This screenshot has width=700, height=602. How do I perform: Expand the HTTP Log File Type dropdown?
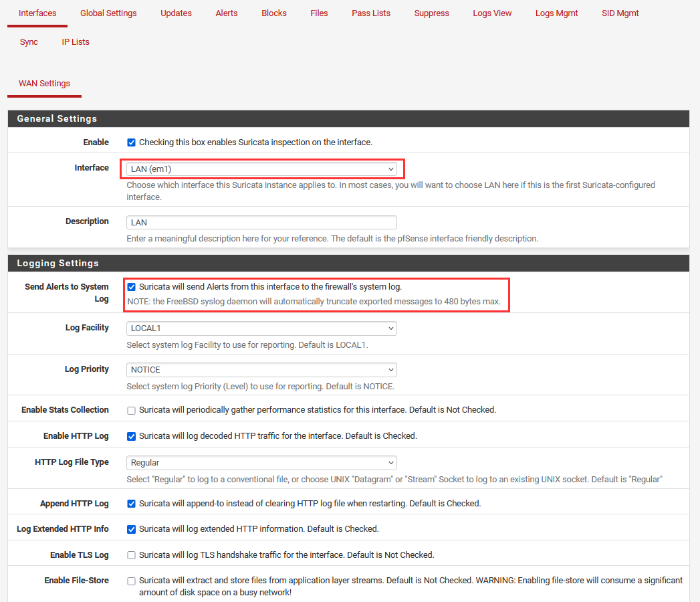coord(261,463)
